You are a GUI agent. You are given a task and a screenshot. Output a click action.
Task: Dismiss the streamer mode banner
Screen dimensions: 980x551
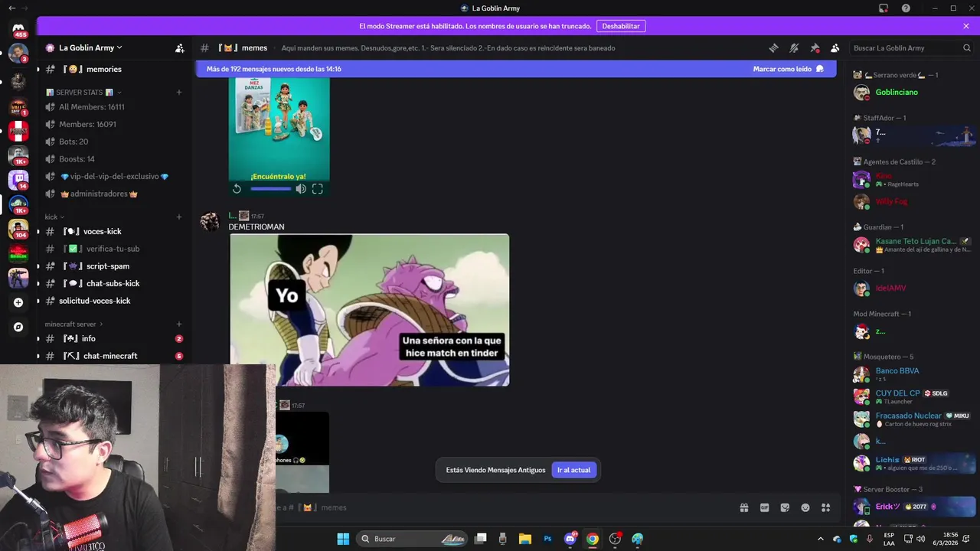(966, 26)
